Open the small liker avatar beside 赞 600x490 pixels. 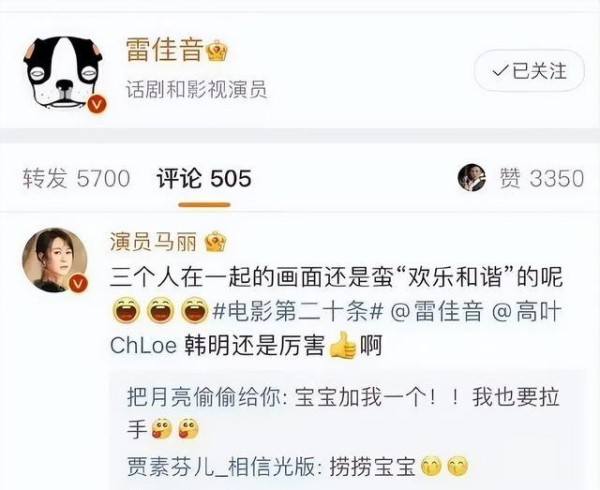pyautogui.click(x=472, y=178)
